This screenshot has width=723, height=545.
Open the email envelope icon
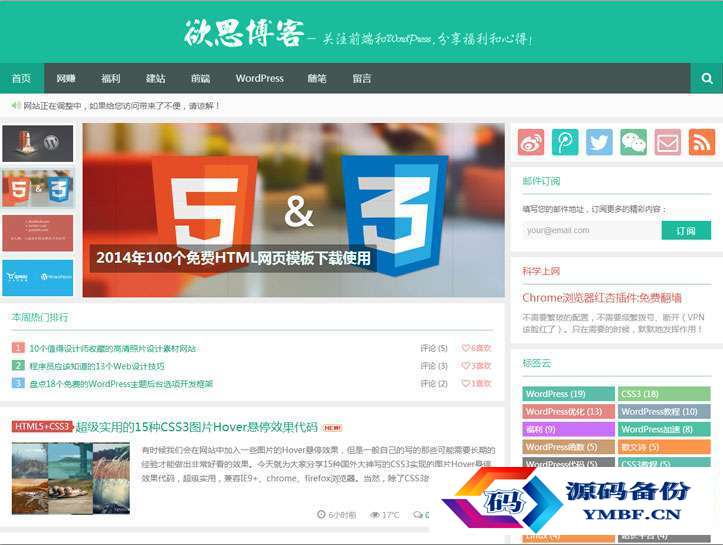tap(667, 142)
